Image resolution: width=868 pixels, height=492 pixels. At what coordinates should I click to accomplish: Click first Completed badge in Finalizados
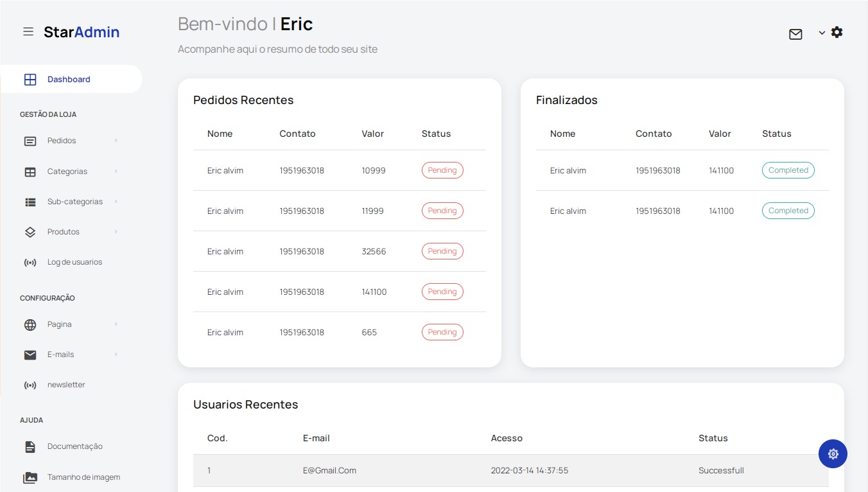coord(788,170)
